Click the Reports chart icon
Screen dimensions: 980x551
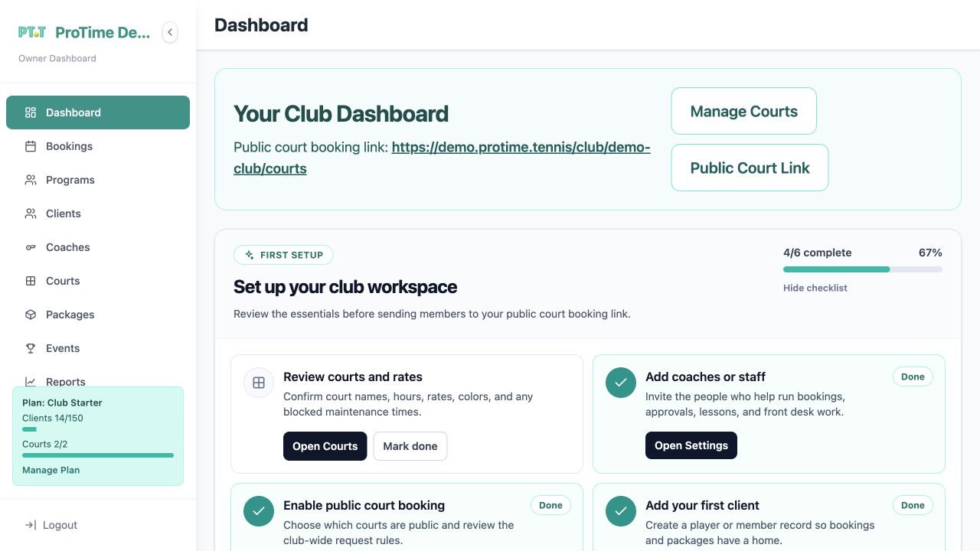pyautogui.click(x=31, y=381)
